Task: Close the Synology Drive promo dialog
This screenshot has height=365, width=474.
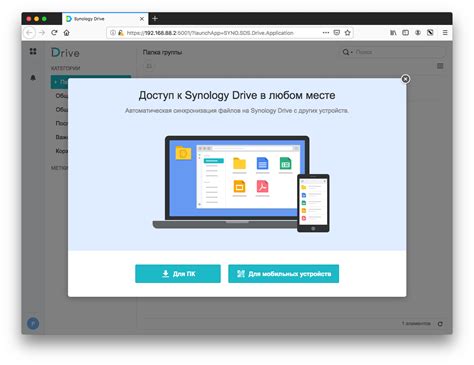Action: 405,79
